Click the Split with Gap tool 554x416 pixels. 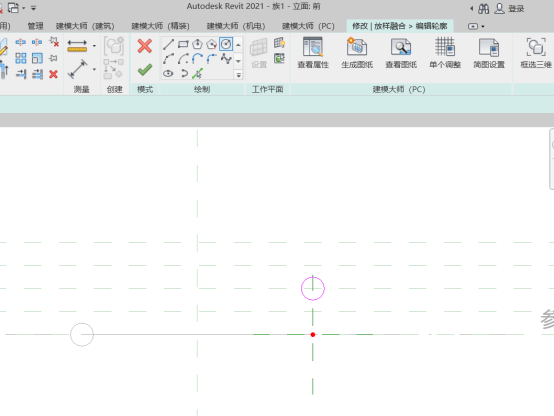coord(37,42)
